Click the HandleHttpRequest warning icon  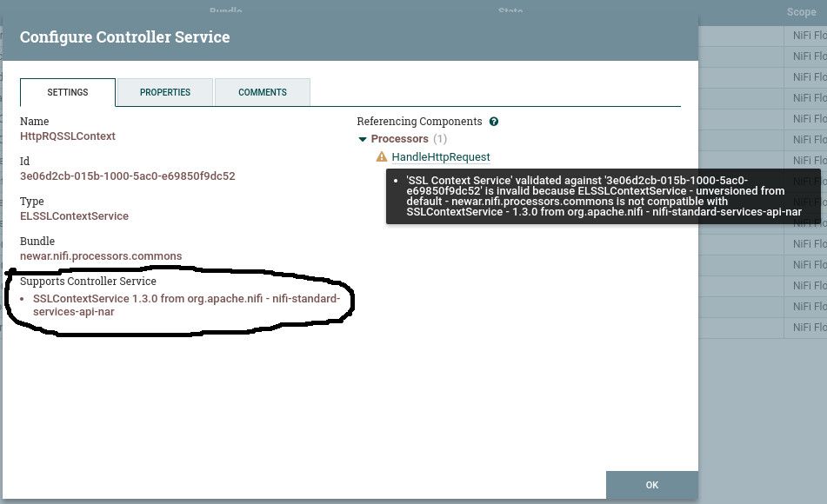click(382, 156)
